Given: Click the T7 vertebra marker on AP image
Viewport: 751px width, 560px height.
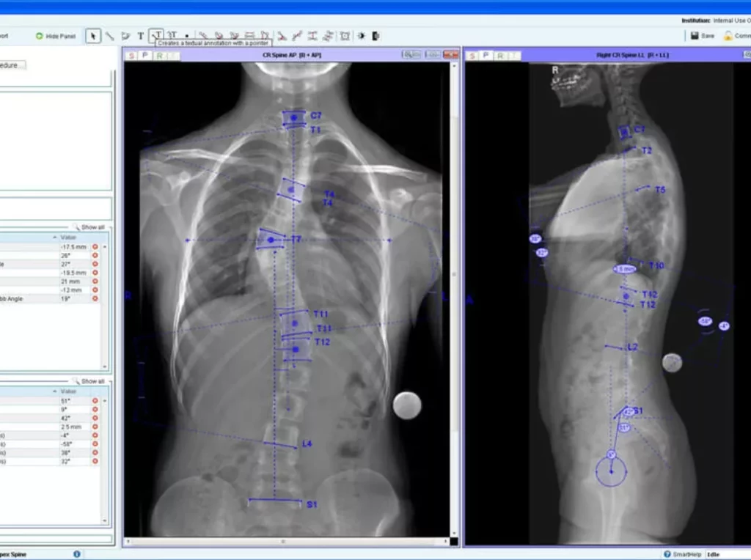Looking at the screenshot, I should pyautogui.click(x=271, y=240).
